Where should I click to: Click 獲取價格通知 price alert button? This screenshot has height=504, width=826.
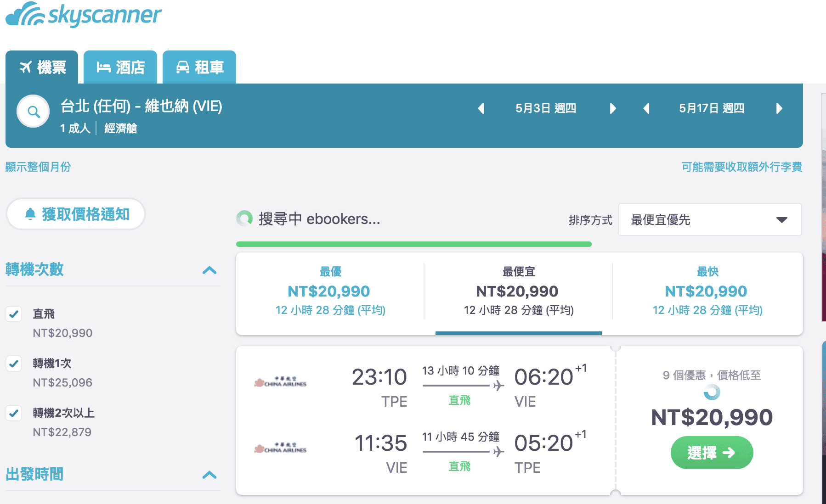click(76, 214)
